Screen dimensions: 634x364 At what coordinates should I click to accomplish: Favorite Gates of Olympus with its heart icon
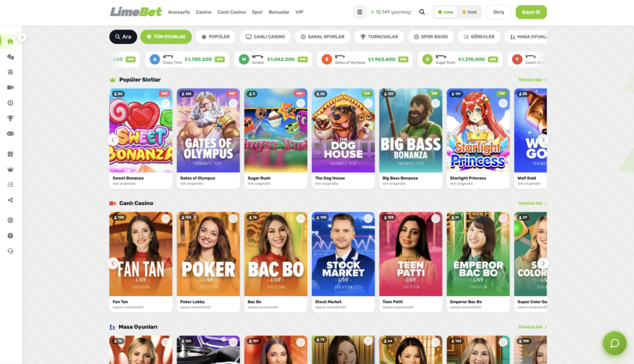tap(233, 103)
